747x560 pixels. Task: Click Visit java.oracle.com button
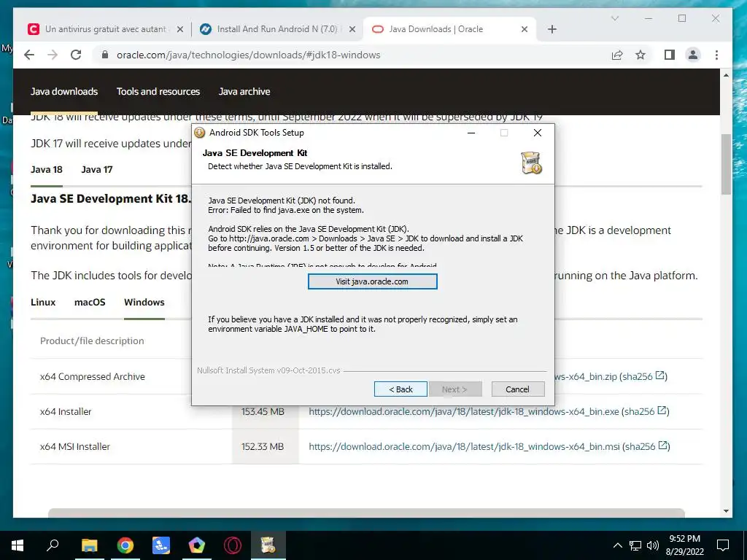point(372,281)
